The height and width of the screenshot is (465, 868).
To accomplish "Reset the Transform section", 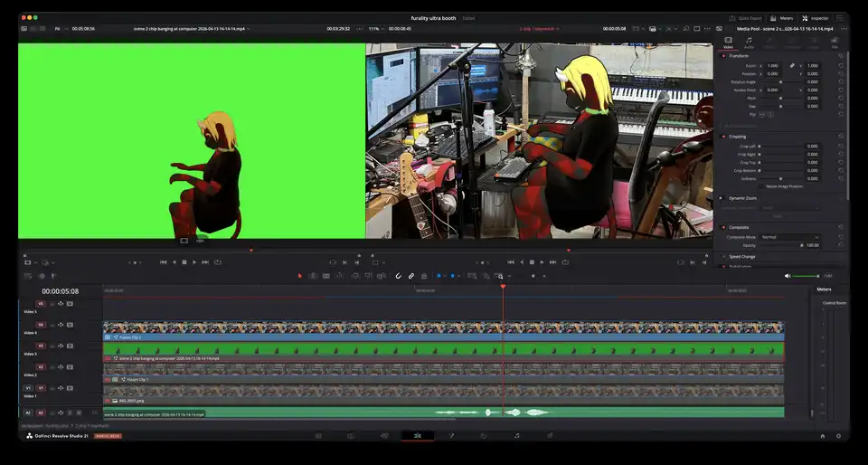I will click(841, 56).
